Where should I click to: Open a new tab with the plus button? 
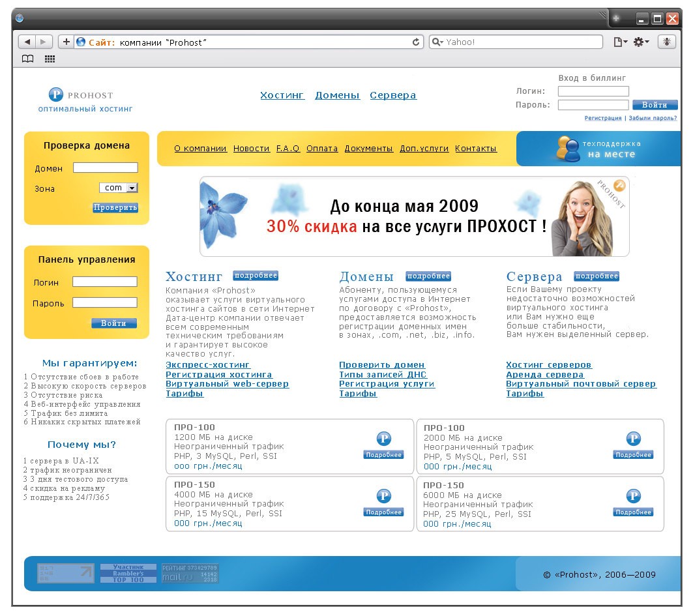[x=616, y=18]
